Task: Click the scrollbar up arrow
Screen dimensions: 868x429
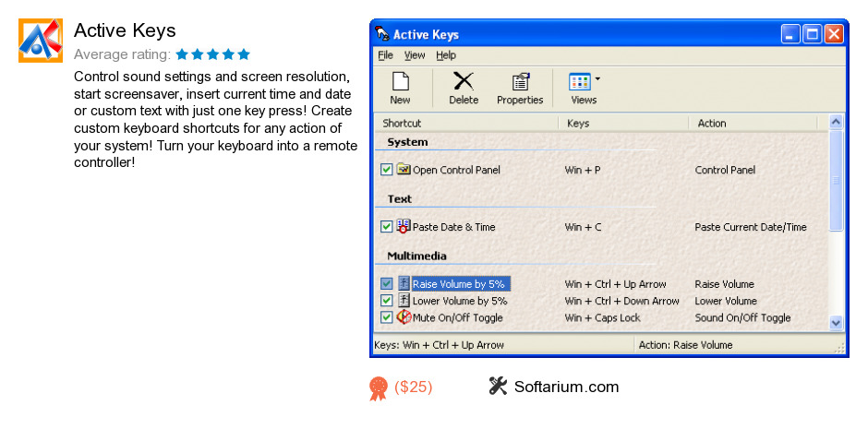Action: [836, 122]
